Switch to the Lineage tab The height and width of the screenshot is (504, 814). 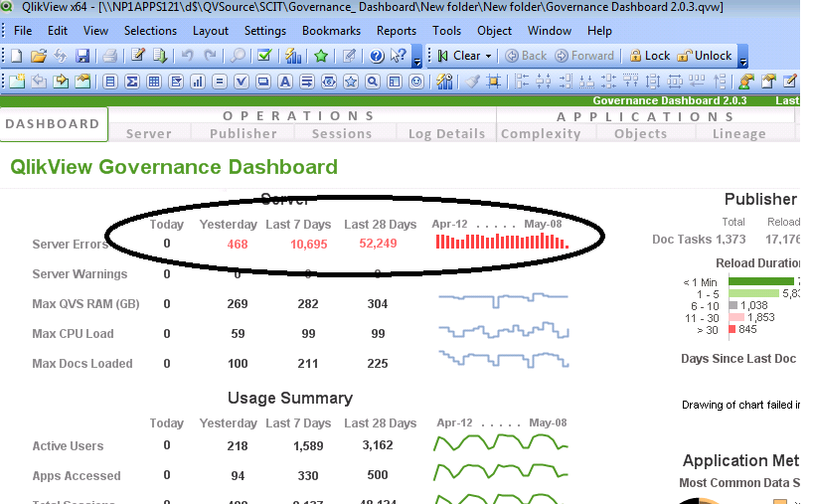coord(739,134)
